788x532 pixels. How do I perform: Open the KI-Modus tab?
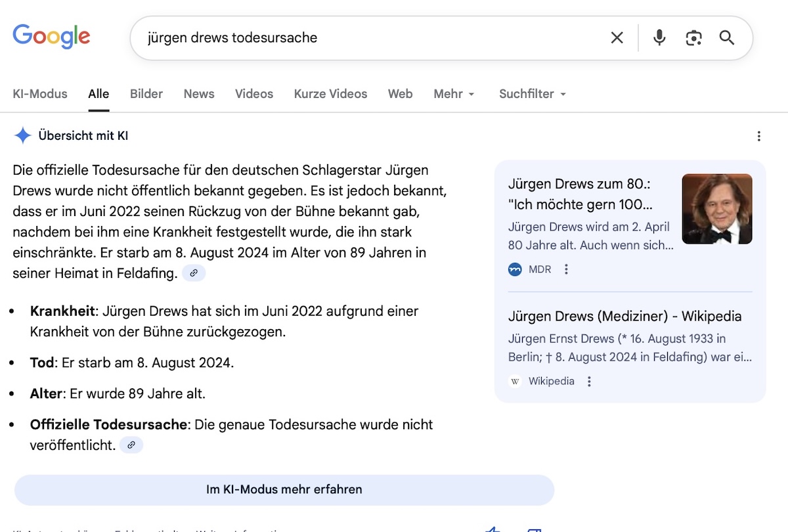(x=39, y=94)
